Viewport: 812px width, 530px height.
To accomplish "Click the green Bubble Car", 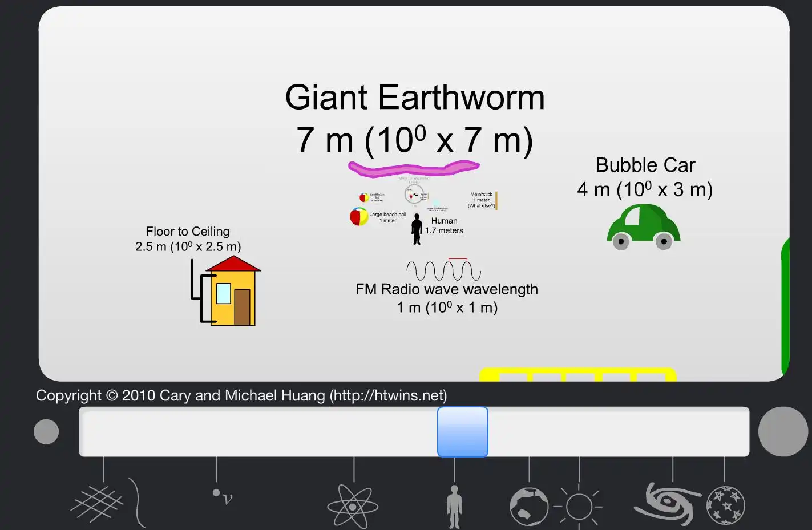I will [x=643, y=228].
